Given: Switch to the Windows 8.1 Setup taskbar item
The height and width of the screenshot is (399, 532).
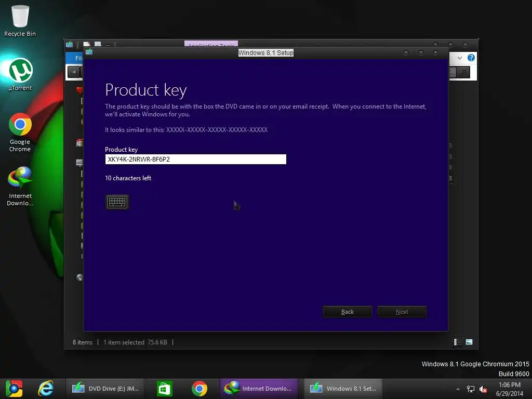Looking at the screenshot, I should (343, 389).
